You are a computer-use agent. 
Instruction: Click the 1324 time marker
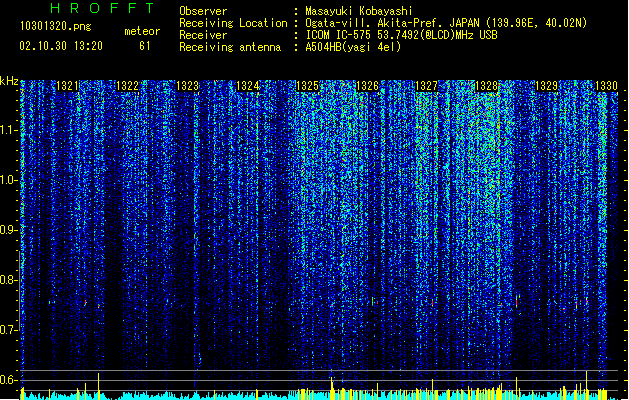[248, 86]
